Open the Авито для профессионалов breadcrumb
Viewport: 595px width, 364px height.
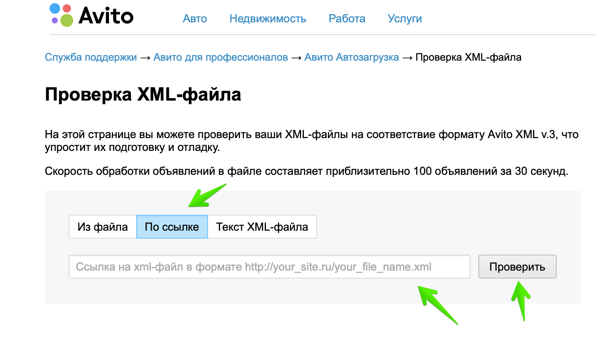220,57
